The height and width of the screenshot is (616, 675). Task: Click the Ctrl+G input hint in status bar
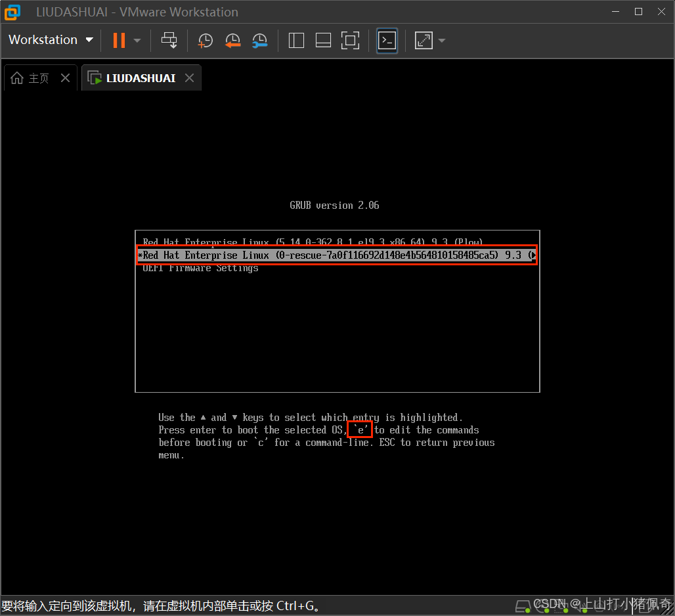[x=160, y=605]
